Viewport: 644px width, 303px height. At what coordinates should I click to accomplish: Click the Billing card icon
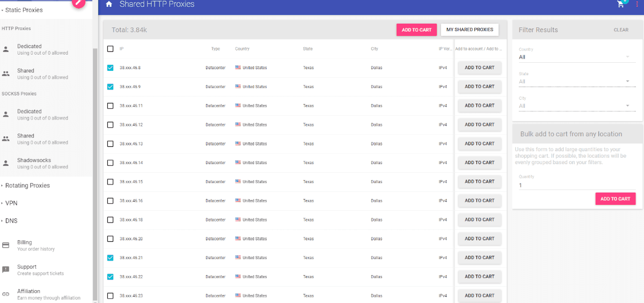tap(6, 245)
